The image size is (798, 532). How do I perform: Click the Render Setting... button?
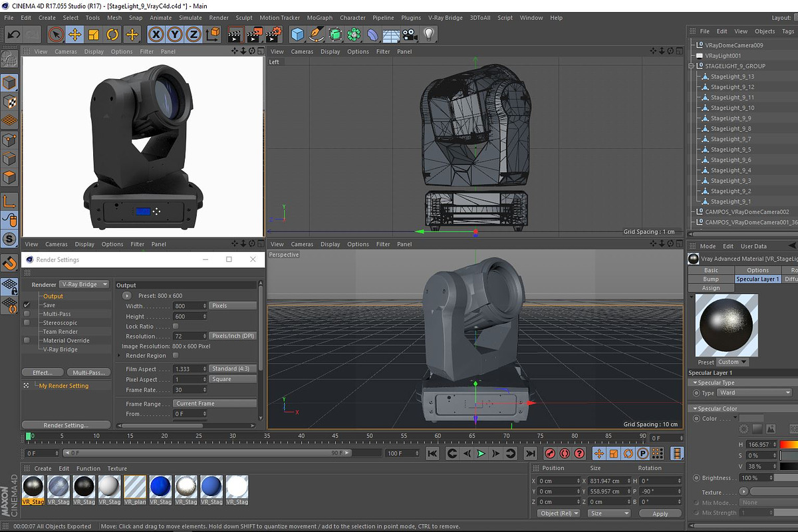pos(66,426)
